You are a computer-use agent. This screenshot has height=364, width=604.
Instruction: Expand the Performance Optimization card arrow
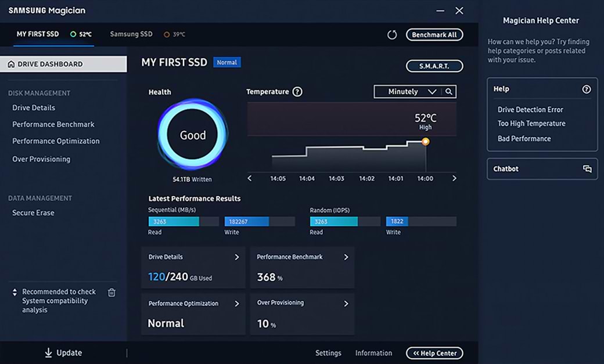tap(237, 304)
